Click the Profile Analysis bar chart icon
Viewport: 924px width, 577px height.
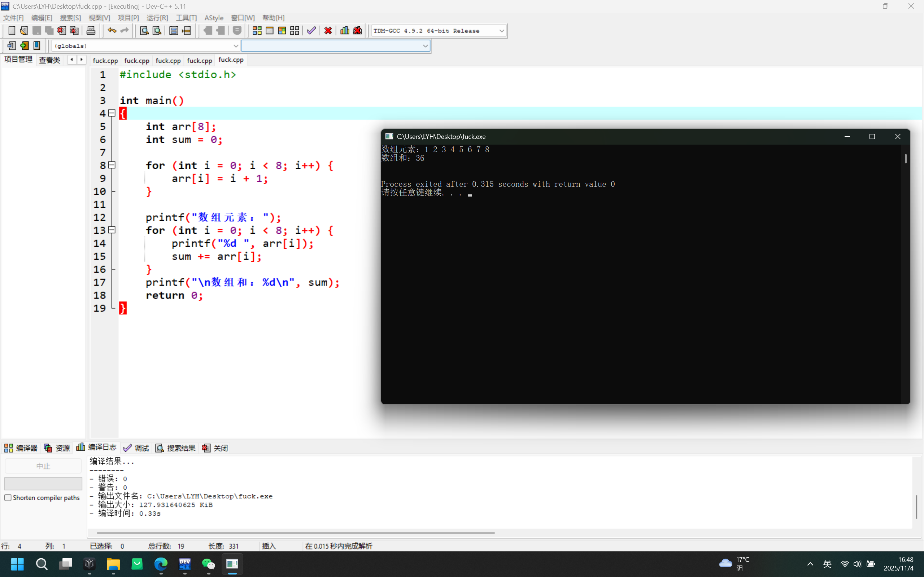coord(344,31)
